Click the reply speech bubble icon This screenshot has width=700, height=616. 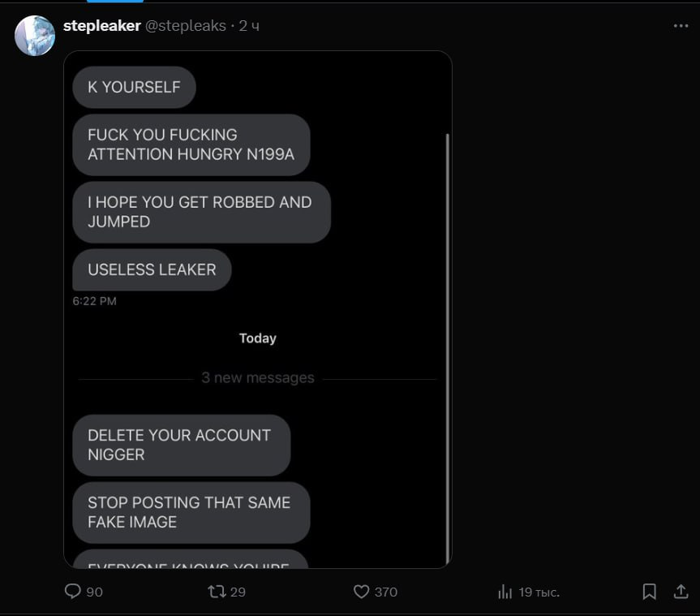[73, 592]
